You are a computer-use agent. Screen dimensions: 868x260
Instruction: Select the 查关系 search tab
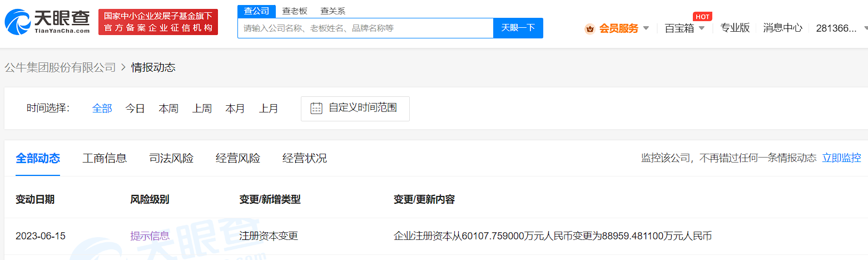click(x=333, y=11)
